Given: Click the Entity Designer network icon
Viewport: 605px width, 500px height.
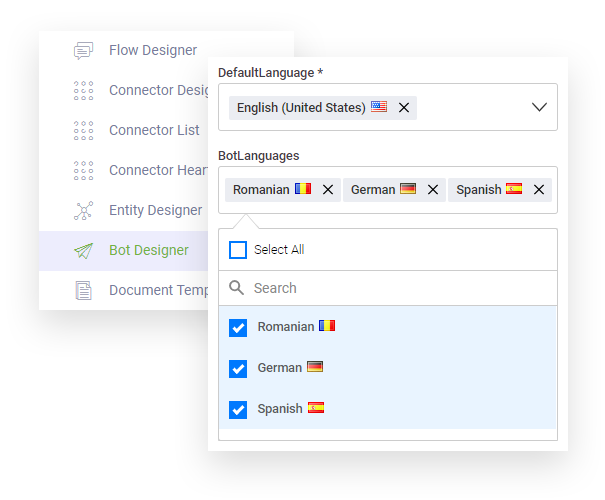Looking at the screenshot, I should point(83,210).
